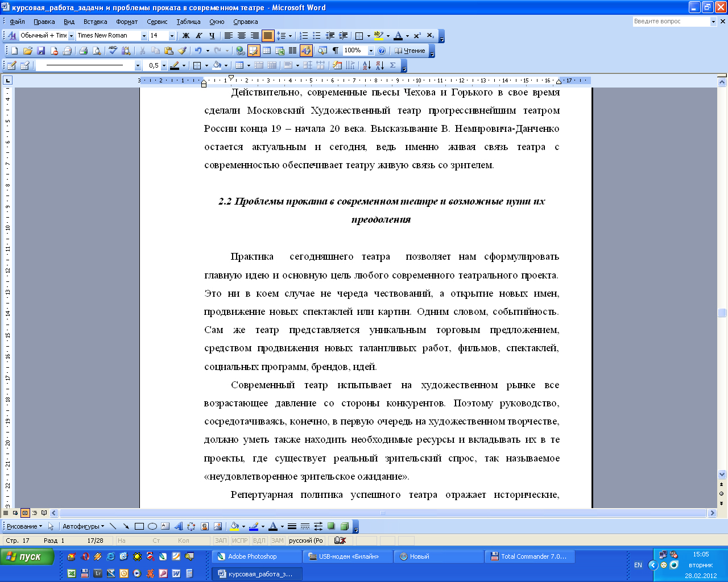Select the Rectangle drawing tool

coord(139,526)
